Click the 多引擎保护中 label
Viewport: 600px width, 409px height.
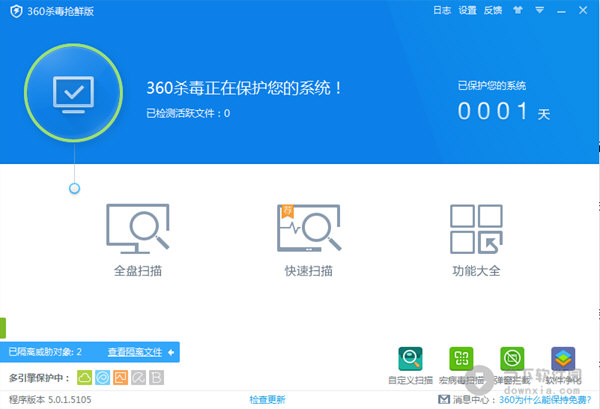(39, 378)
